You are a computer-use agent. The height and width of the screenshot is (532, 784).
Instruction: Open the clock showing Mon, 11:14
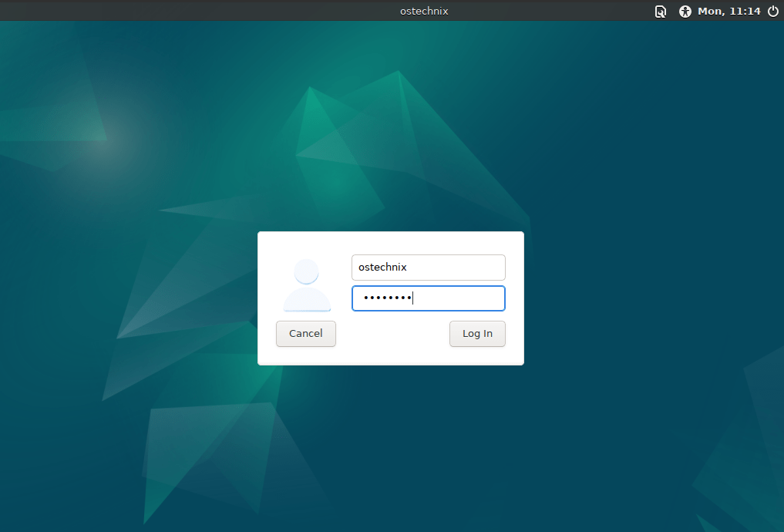tap(728, 11)
